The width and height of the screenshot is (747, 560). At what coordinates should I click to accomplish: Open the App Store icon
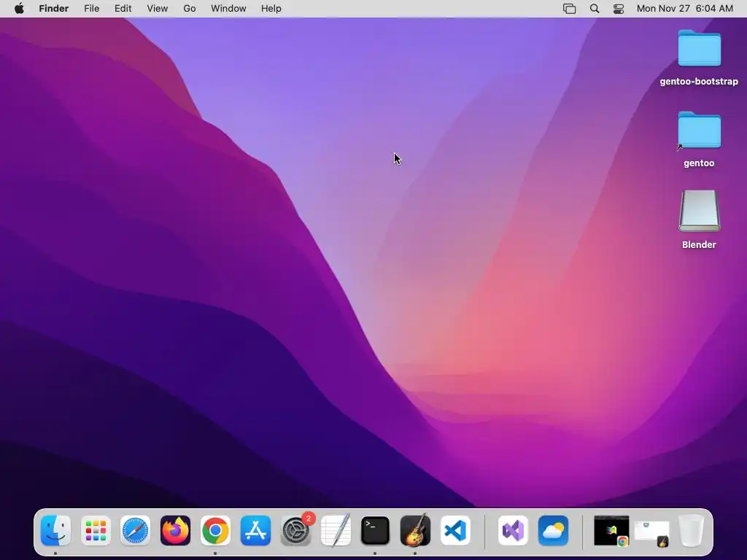[255, 531]
